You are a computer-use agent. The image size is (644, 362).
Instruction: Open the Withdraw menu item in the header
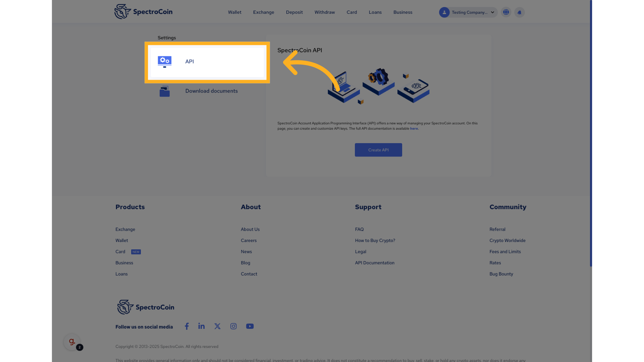click(324, 12)
